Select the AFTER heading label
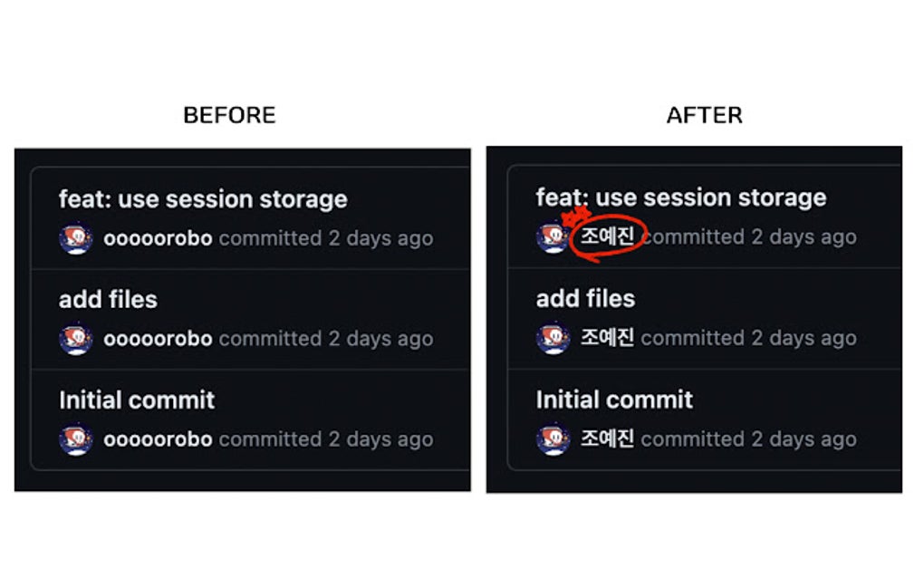This screenshot has height=578, width=924. coord(706,115)
